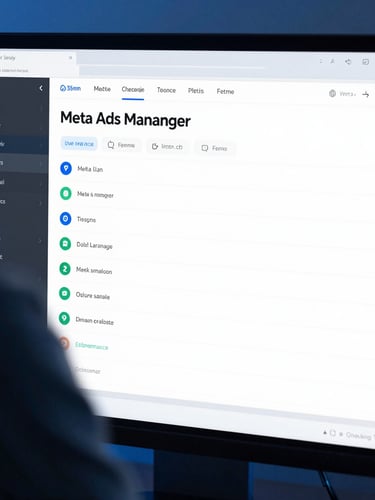The height and width of the screenshot is (500, 375).
Task: Go to the Fetme tab
Action: (x=225, y=91)
